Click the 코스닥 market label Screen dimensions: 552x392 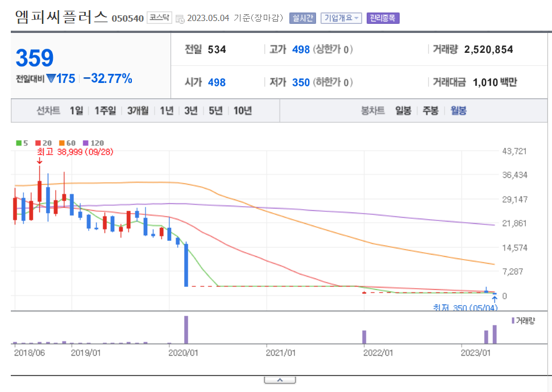[x=159, y=18]
